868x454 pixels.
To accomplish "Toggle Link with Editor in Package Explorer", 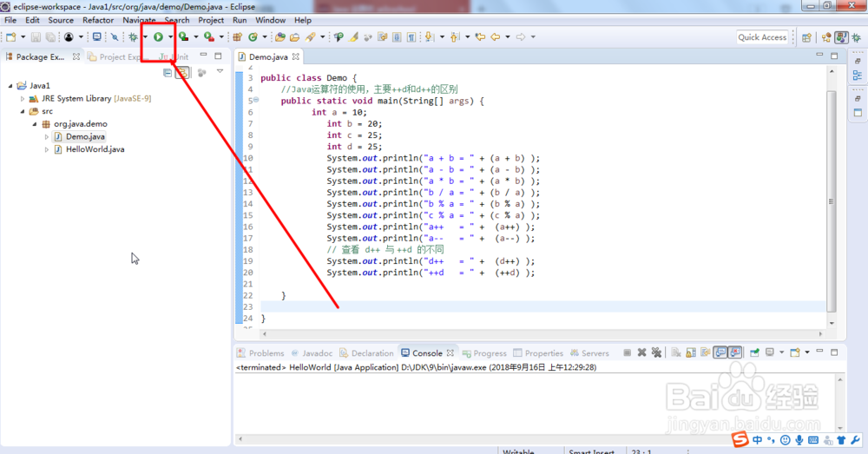I will [182, 73].
